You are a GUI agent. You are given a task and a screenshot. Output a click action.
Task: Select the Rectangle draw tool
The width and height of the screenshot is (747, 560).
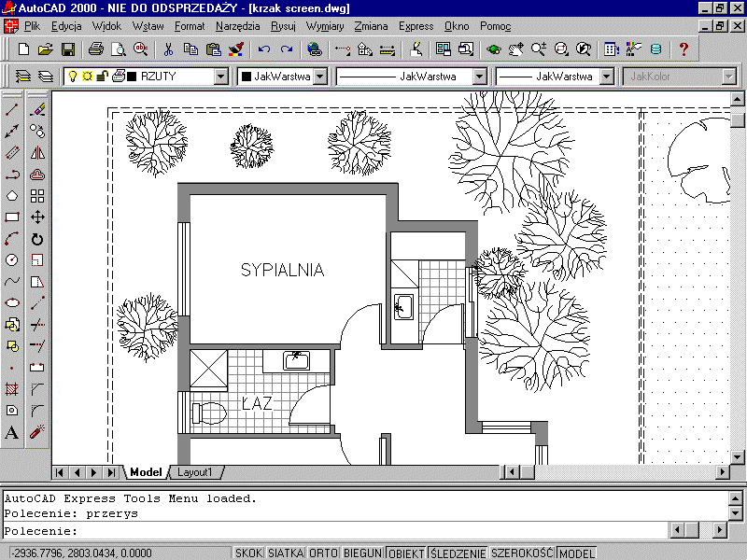click(12, 217)
